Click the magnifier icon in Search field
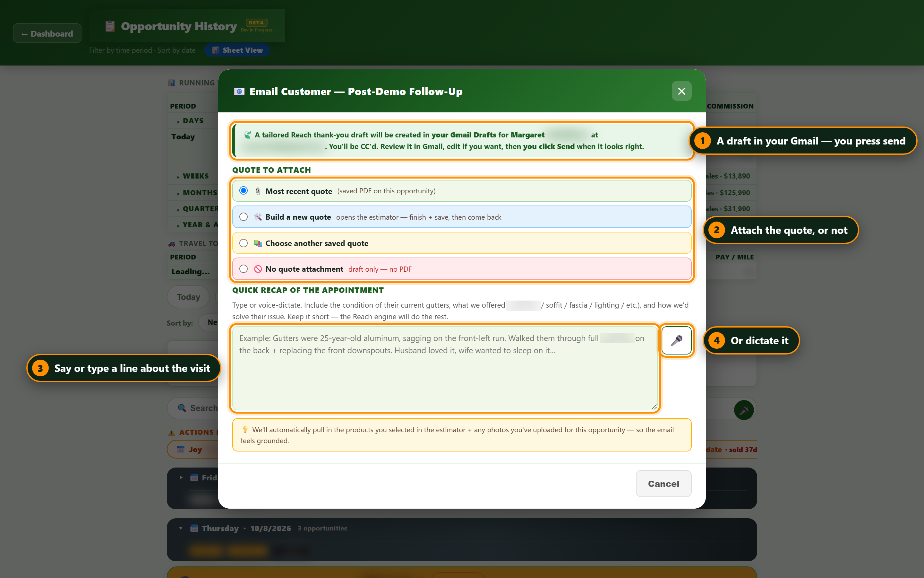 tap(182, 408)
